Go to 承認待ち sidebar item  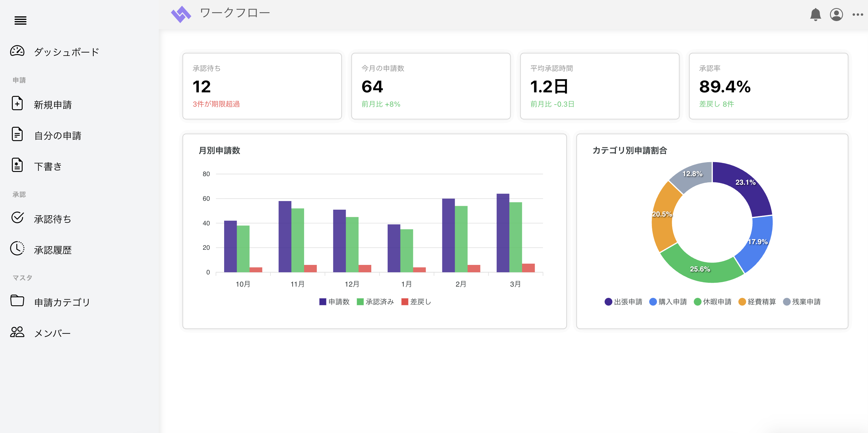[x=53, y=219]
